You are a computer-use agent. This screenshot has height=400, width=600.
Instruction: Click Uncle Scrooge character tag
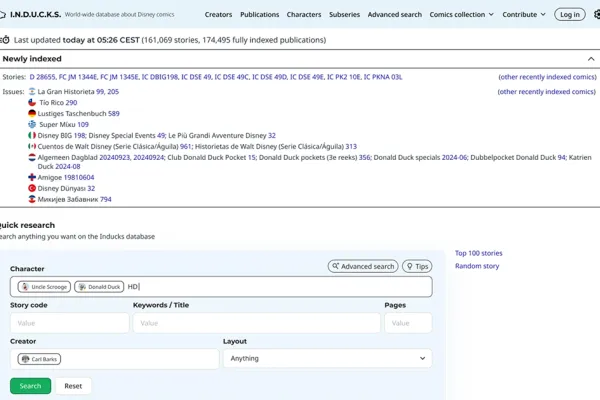44,287
